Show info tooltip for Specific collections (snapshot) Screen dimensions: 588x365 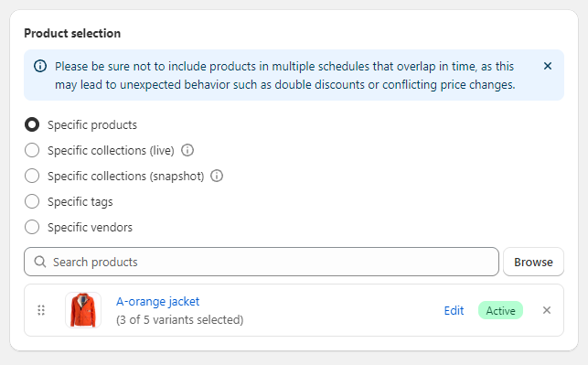(x=217, y=176)
